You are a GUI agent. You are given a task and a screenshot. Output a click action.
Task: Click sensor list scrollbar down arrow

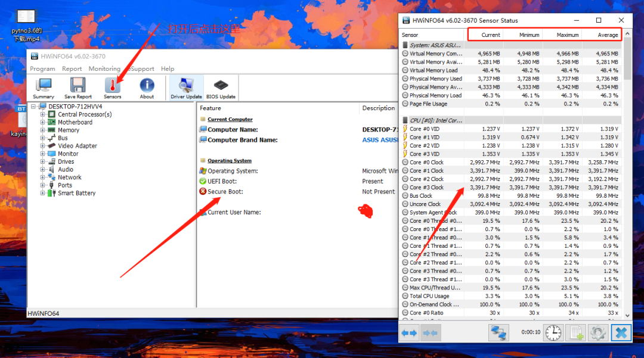(x=627, y=315)
